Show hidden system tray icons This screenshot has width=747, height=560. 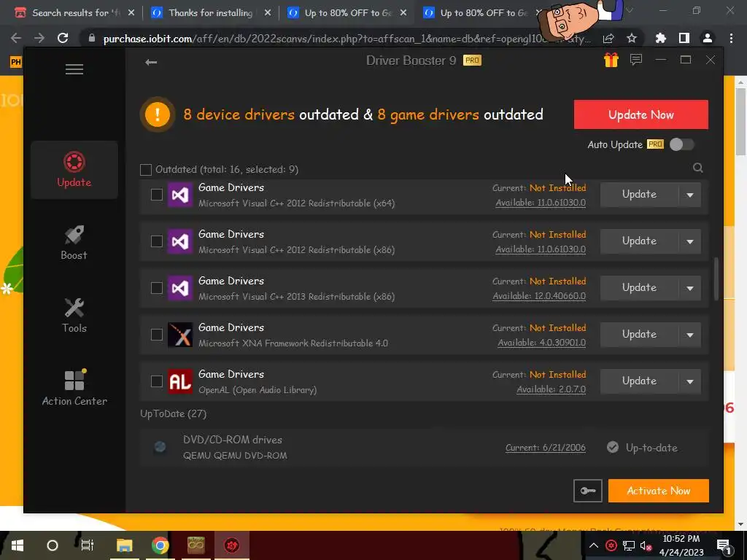click(594, 545)
